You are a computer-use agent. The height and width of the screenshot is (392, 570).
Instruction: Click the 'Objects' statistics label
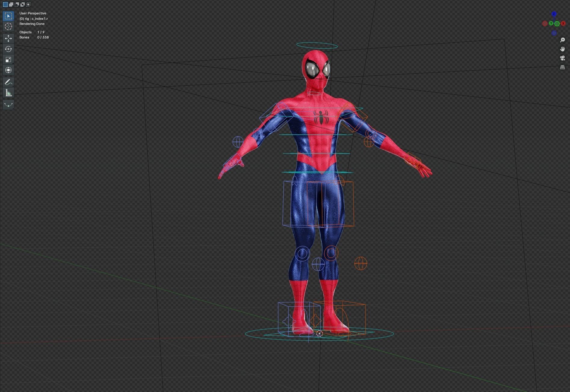click(x=26, y=32)
